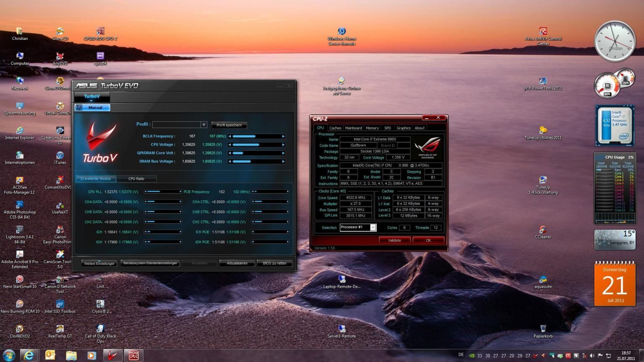Adjust the CPU PLL voltage slider
Viewport: 644px width, 362px height.
163,191
